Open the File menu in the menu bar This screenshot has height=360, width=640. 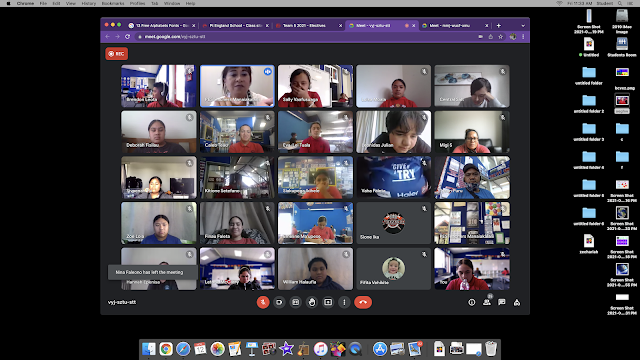click(43, 3)
